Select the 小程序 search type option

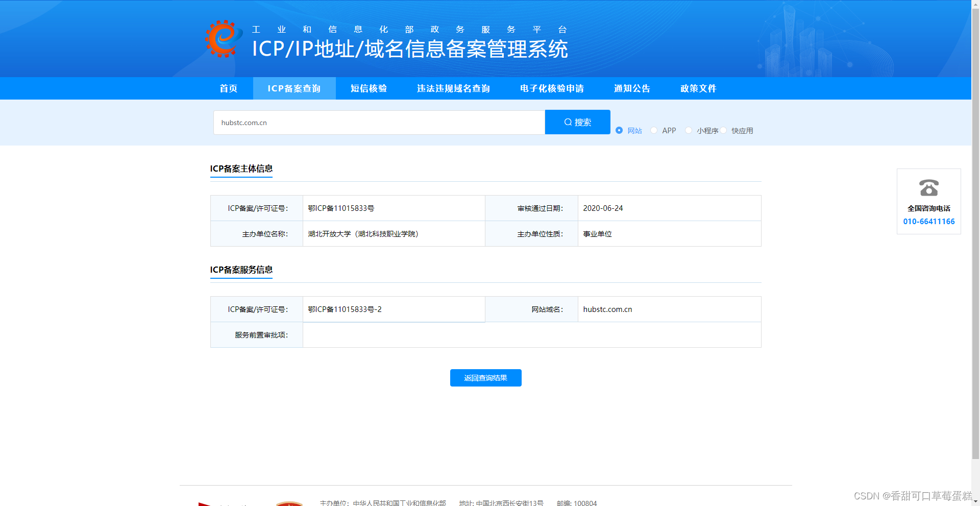tap(689, 130)
